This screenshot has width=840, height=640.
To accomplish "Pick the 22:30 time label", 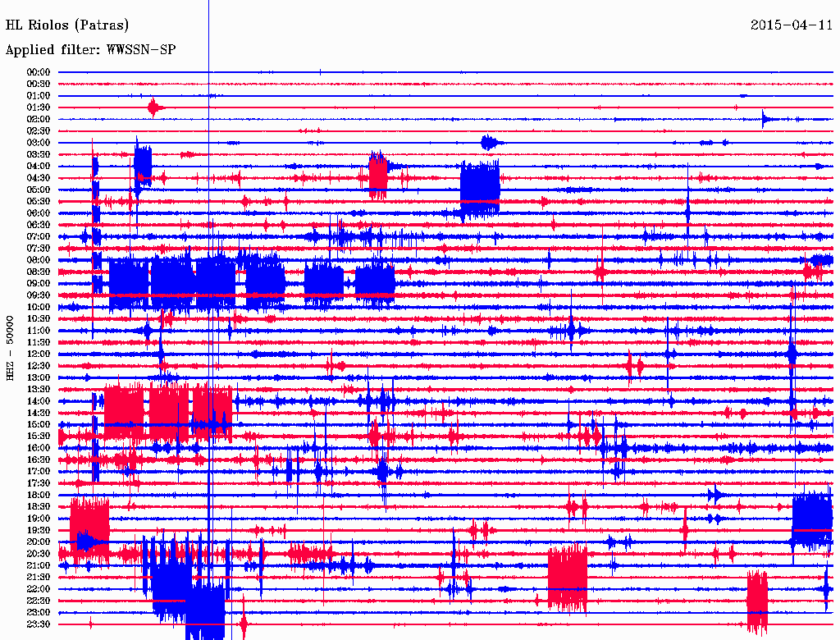I will [x=39, y=601].
